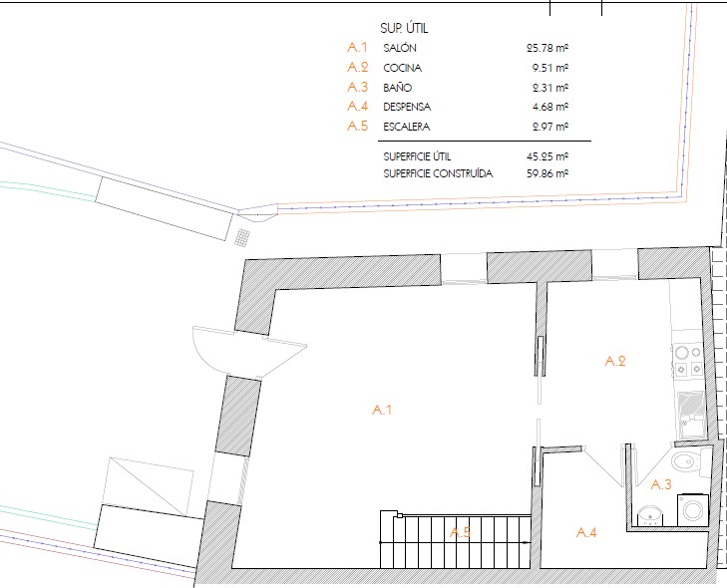Click the SALÓN entry in the legend
The width and height of the screenshot is (727, 588).
399,48
